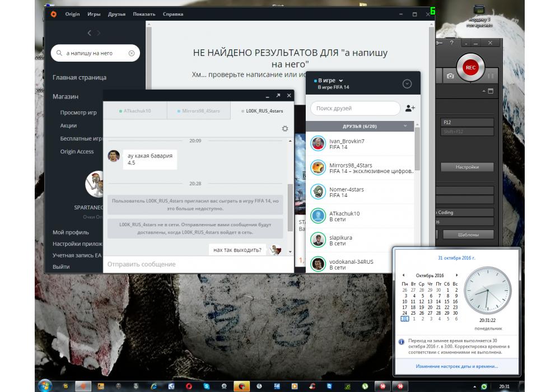Click the add friend icon
Screen dimensions: 560x392
[x=410, y=108]
